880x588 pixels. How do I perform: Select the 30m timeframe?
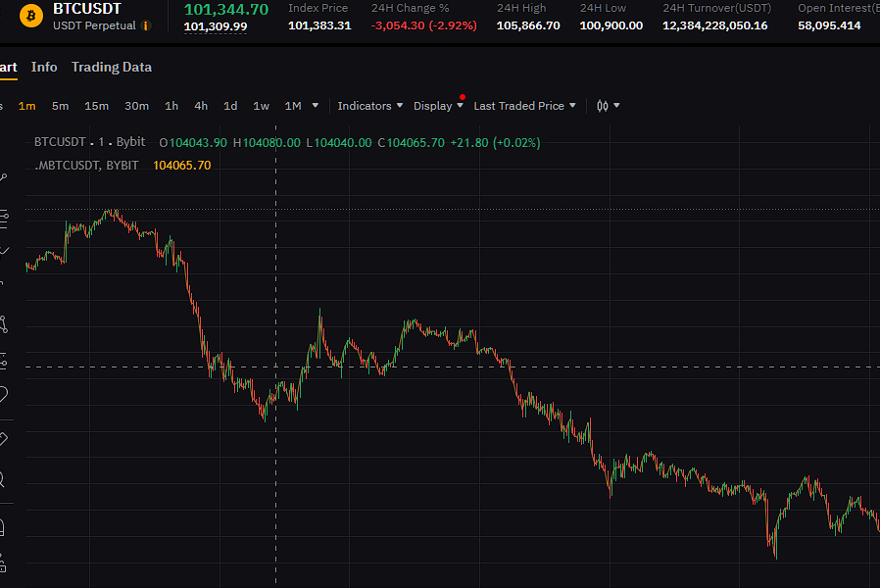137,106
